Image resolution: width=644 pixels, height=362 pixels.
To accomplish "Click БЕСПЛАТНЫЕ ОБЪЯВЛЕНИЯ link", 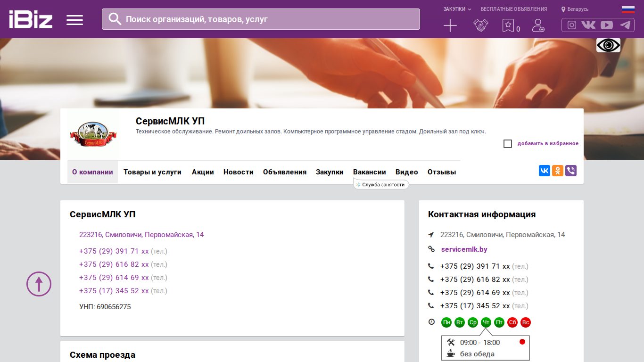I will [x=514, y=9].
